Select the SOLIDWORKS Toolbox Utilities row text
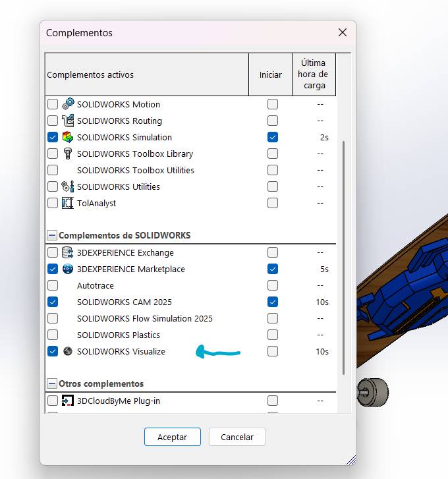Image resolution: width=448 pixels, height=479 pixels. click(x=136, y=170)
